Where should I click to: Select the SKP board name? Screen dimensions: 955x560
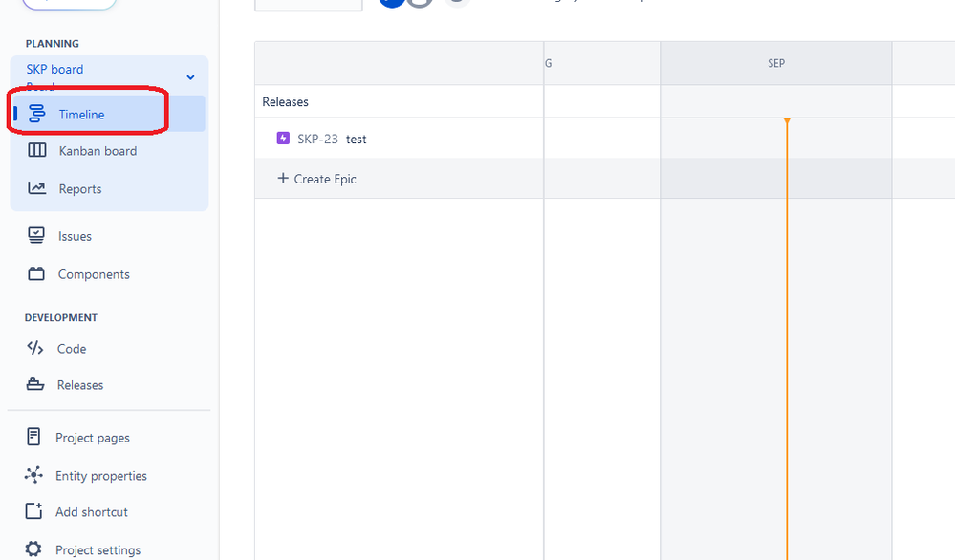54,70
